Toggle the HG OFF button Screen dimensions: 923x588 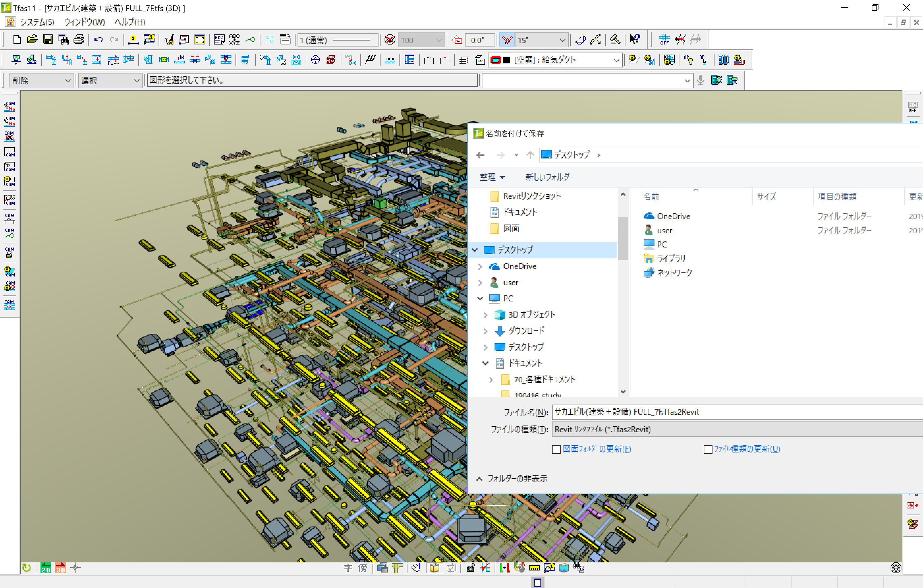pyautogui.click(x=912, y=107)
